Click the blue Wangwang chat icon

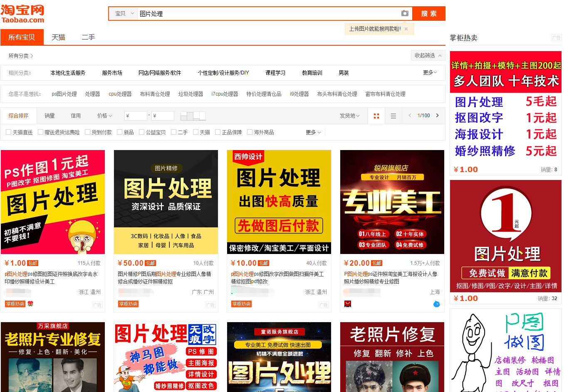[436, 304]
